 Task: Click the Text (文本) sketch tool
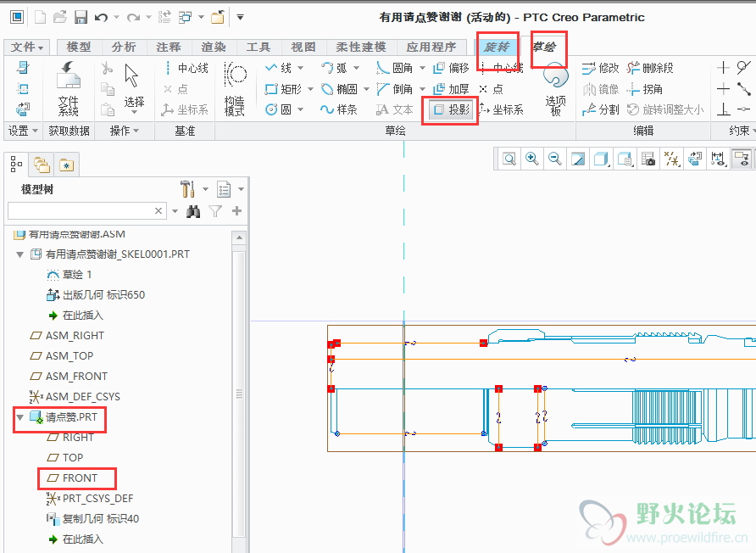[x=395, y=110]
